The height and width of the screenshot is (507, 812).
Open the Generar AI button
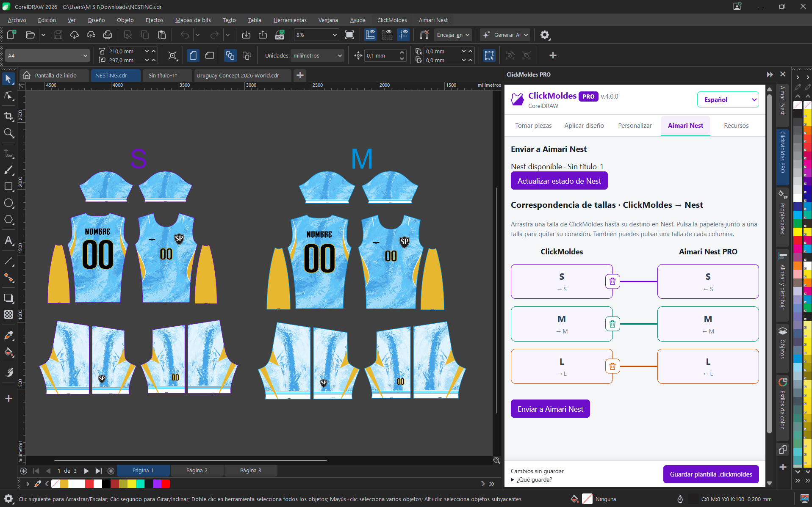pos(505,35)
